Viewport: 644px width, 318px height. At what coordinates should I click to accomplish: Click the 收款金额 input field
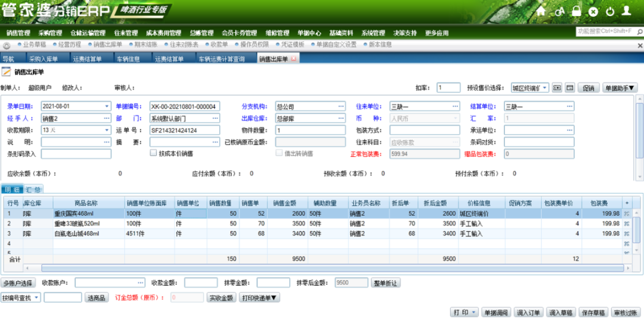(201, 283)
